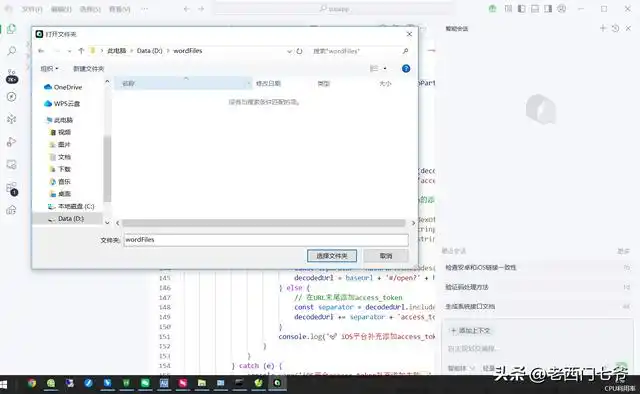
Task: Open the 编辑(E) menu
Action: tap(61, 9)
